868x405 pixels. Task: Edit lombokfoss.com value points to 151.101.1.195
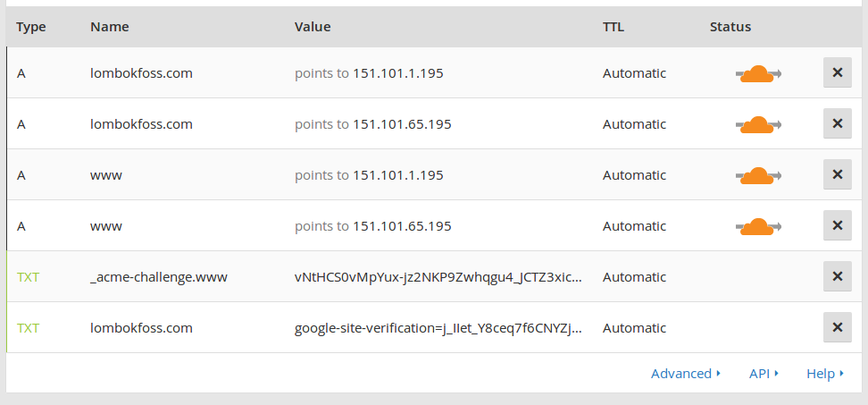click(x=369, y=73)
